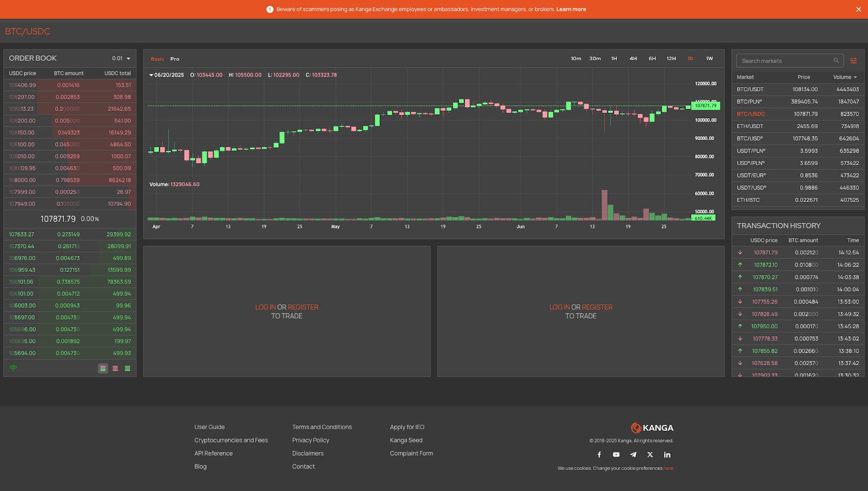Set the chart interval to 1H
Viewport: 868px width, 491px height.
[614, 59]
